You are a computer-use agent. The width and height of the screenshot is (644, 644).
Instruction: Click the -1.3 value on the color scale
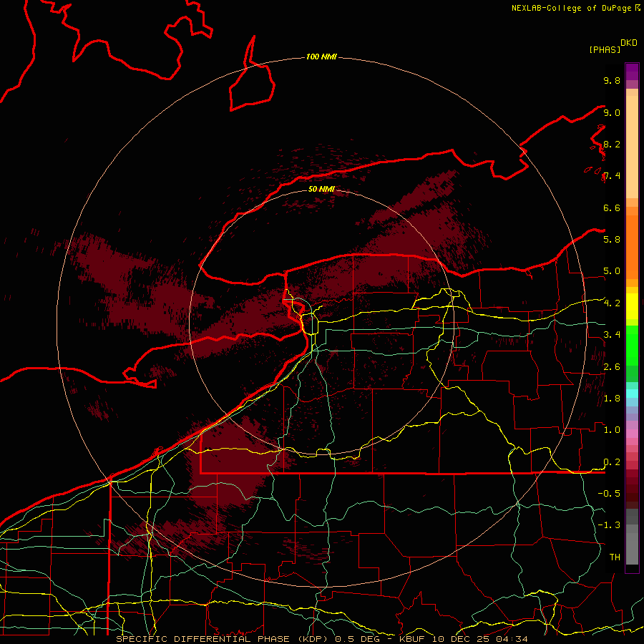tap(609, 525)
